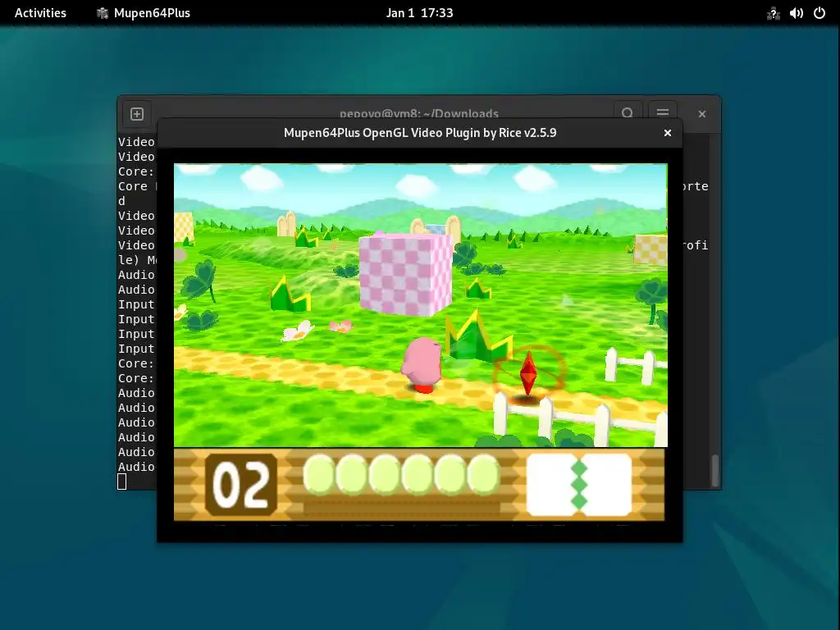Click the network status icon in top bar
Image resolution: width=840 pixels, height=630 pixels.
pos(773,13)
